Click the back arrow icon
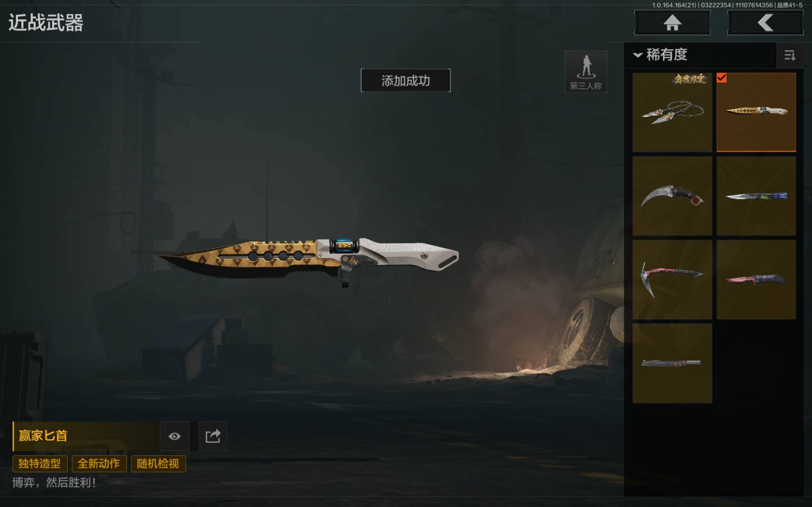Screen dimensions: 812x507 pos(765,22)
